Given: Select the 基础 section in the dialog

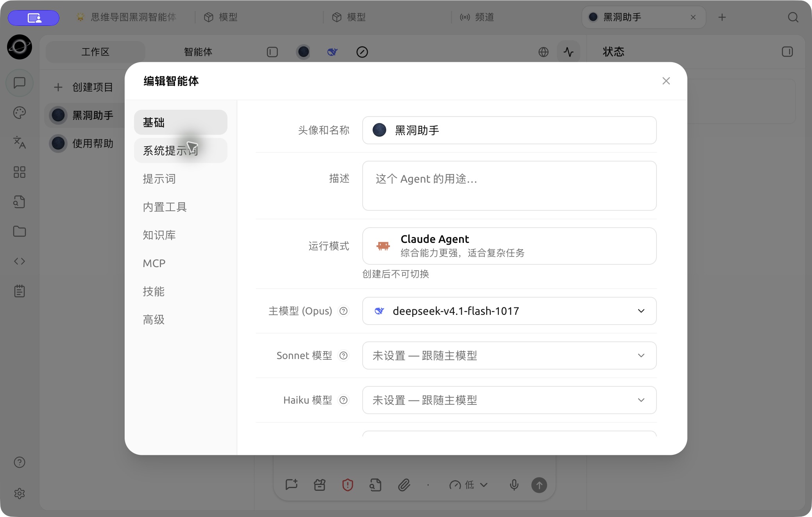Looking at the screenshot, I should coord(181,122).
